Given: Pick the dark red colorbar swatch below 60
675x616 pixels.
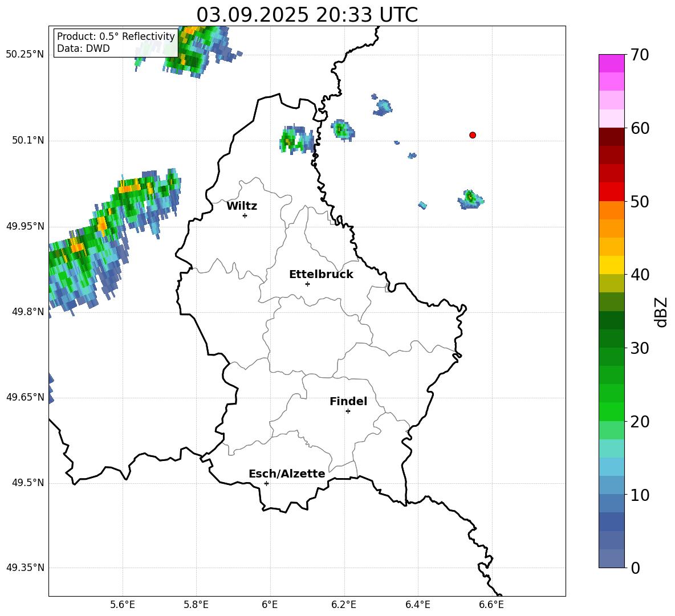Looking at the screenshot, I should tap(611, 137).
